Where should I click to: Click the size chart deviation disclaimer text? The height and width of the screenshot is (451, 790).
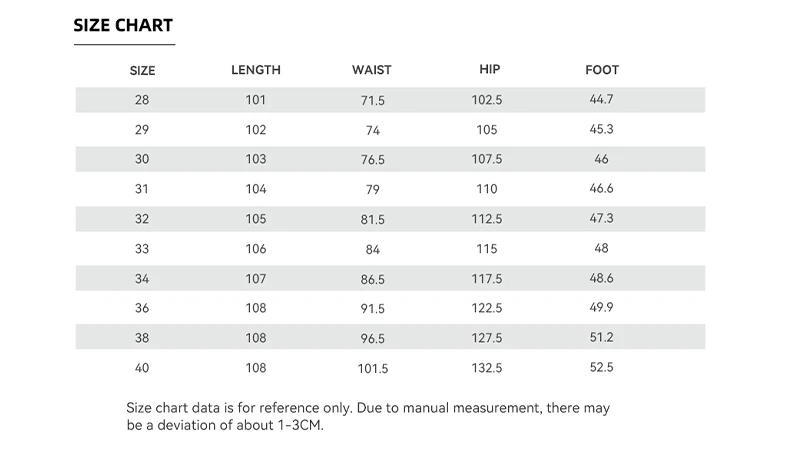pyautogui.click(x=368, y=416)
